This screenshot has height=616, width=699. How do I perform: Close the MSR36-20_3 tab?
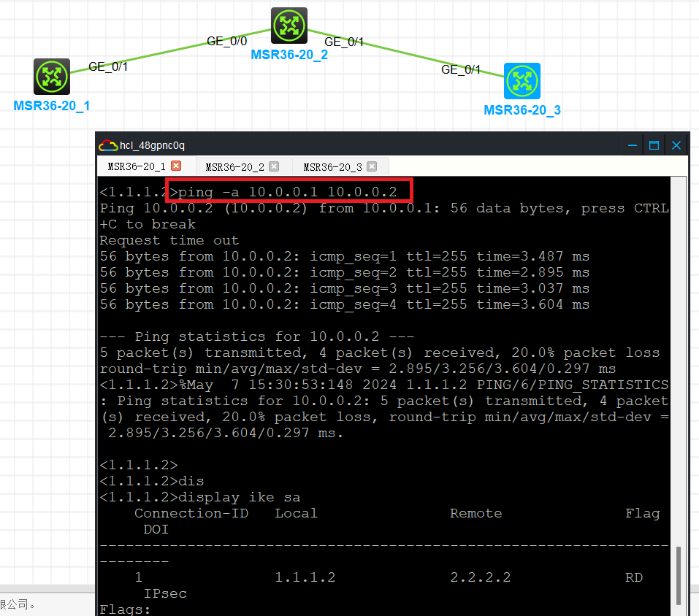[x=372, y=166]
